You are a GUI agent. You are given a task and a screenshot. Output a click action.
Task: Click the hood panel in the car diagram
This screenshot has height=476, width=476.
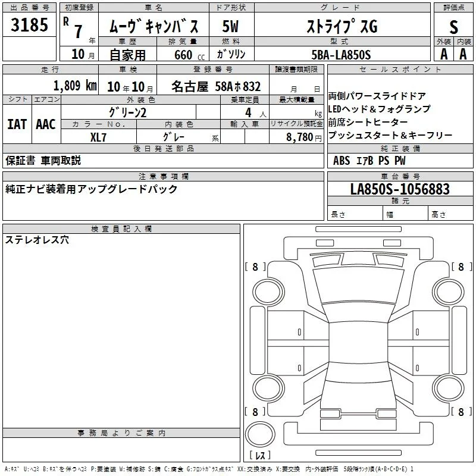[x=358, y=285]
